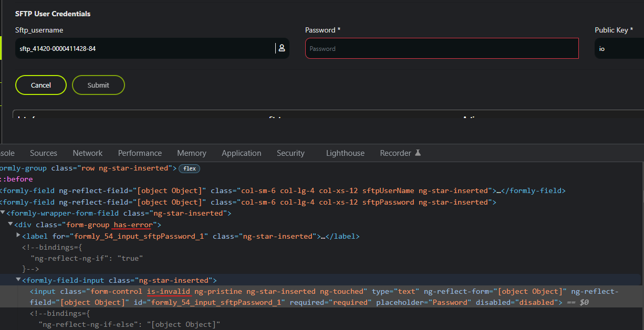Select the Security tab
This screenshot has width=644, height=330.
[290, 153]
